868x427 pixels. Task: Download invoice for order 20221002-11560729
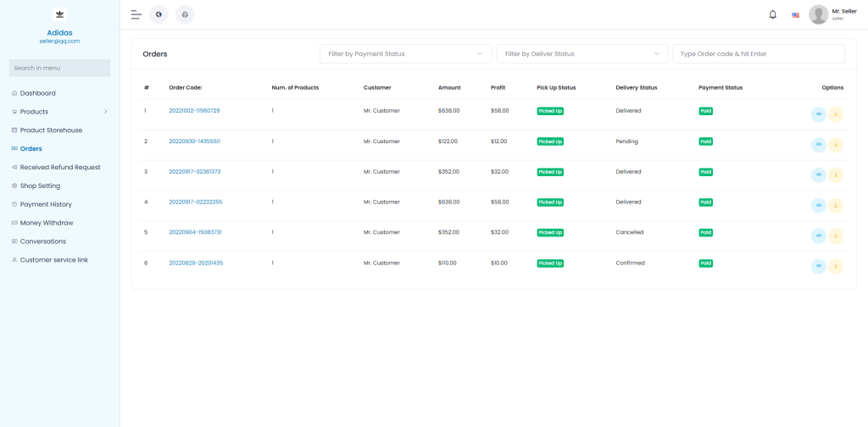pos(836,114)
